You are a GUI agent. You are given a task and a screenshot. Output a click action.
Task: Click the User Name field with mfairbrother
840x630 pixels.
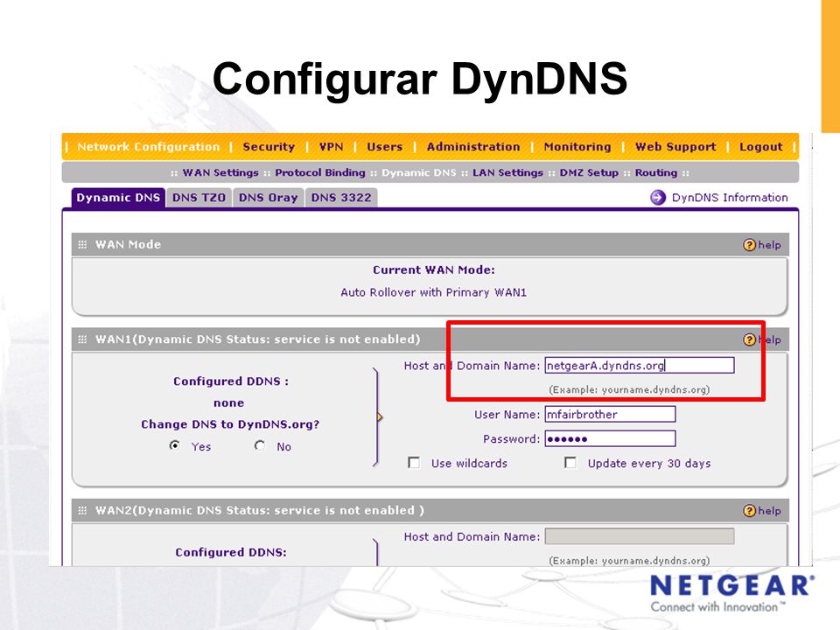(610, 414)
